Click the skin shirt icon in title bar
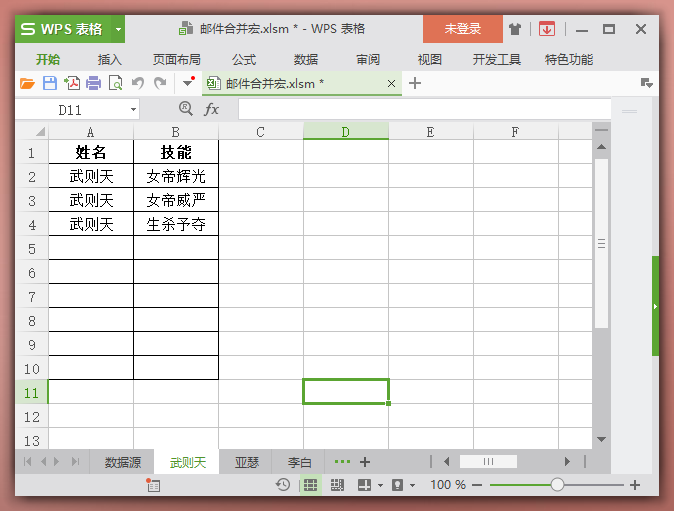674x511 pixels. pyautogui.click(x=515, y=29)
